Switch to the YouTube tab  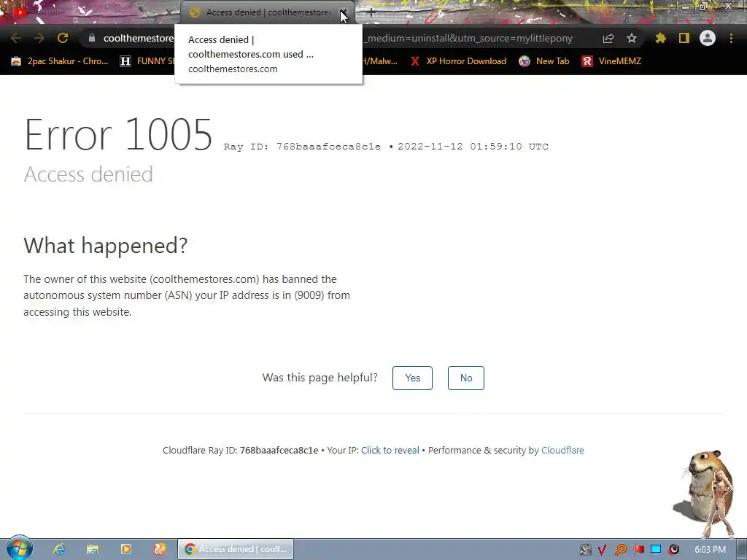90,12
